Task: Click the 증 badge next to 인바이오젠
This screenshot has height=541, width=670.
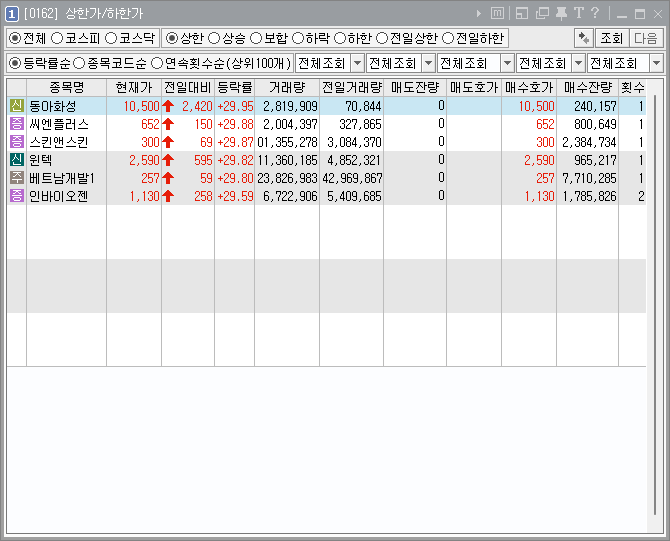Action: [17, 195]
